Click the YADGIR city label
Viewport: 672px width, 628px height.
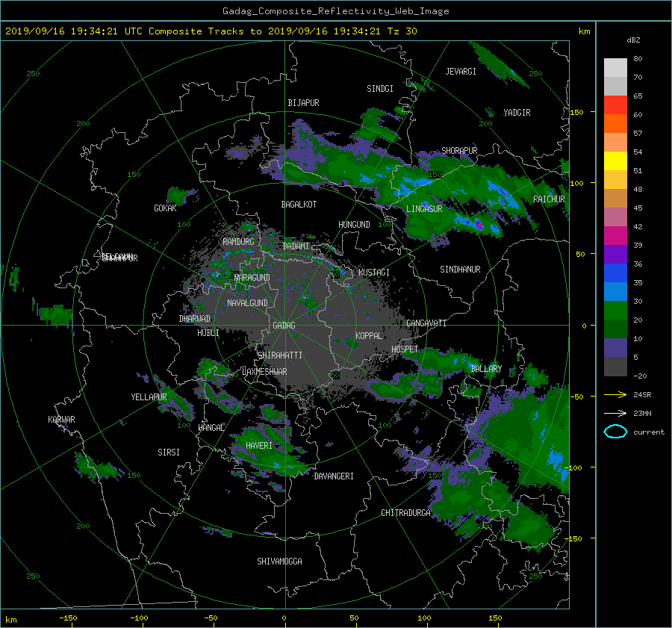point(517,113)
